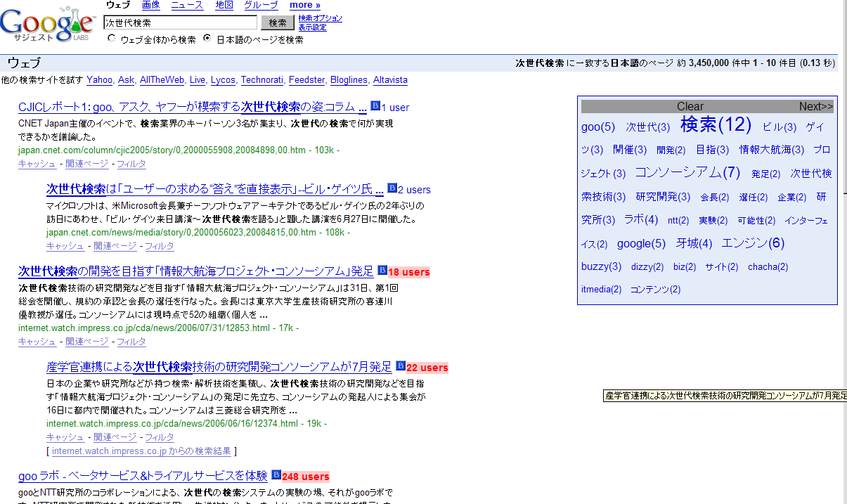847x504 pixels.
Task: Open キャッシュ for the CJICレポート1 result
Action: [x=37, y=164]
